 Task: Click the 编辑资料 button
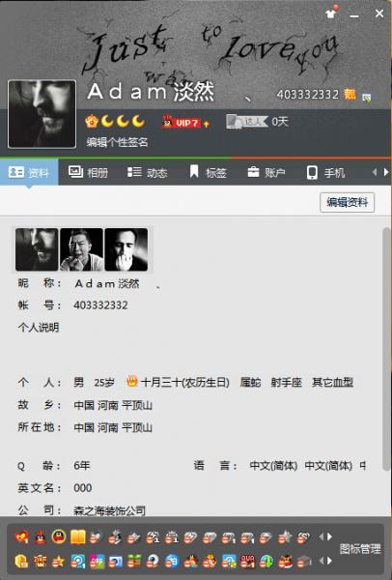tap(347, 202)
